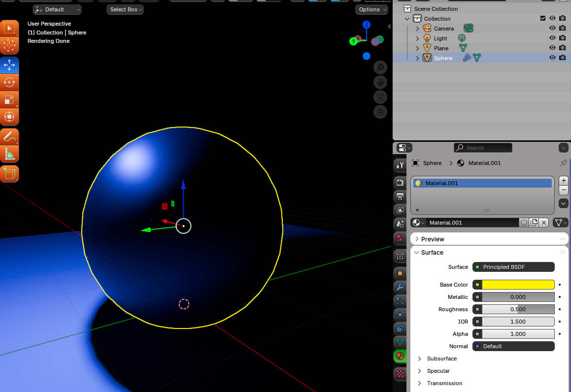Screen dimensions: 571x392
Task: Activate the Scale tool
Action: coord(9,100)
